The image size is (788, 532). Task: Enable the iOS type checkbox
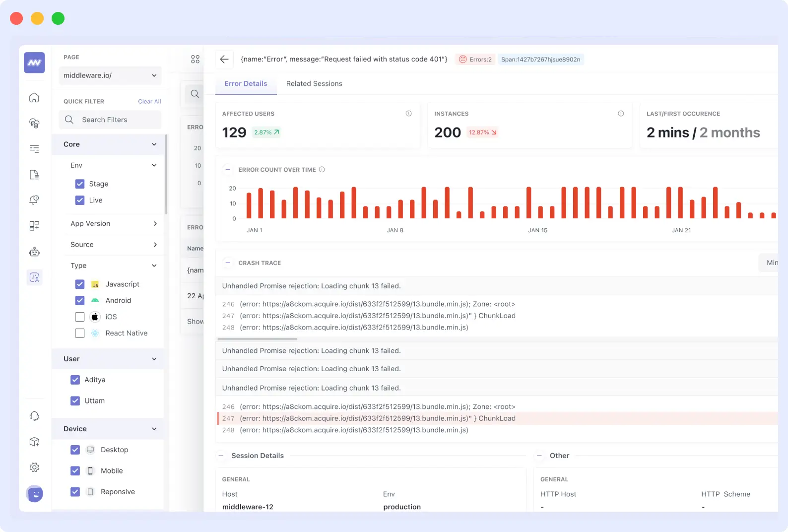[80, 317]
